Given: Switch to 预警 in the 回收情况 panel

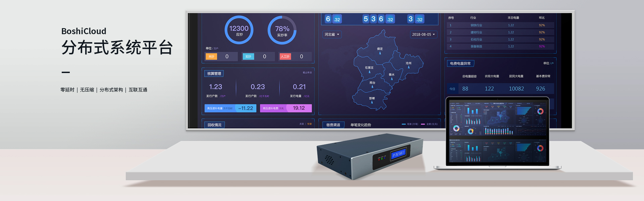Looking at the screenshot, I should (309, 124).
